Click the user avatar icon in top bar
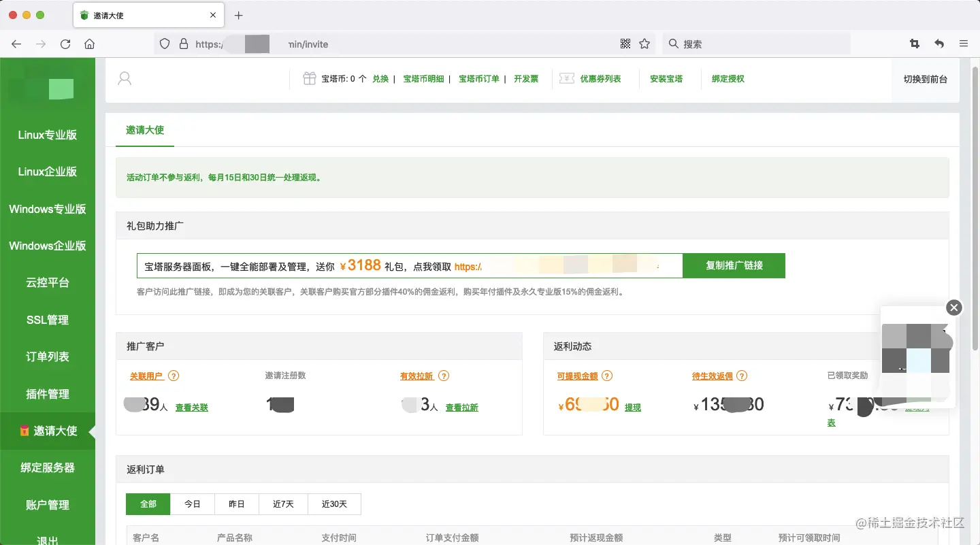The height and width of the screenshot is (545, 980). coord(125,78)
